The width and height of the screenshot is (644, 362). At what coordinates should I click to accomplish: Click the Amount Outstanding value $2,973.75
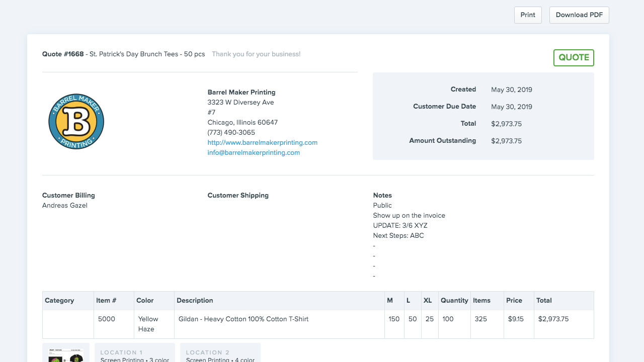[506, 141]
